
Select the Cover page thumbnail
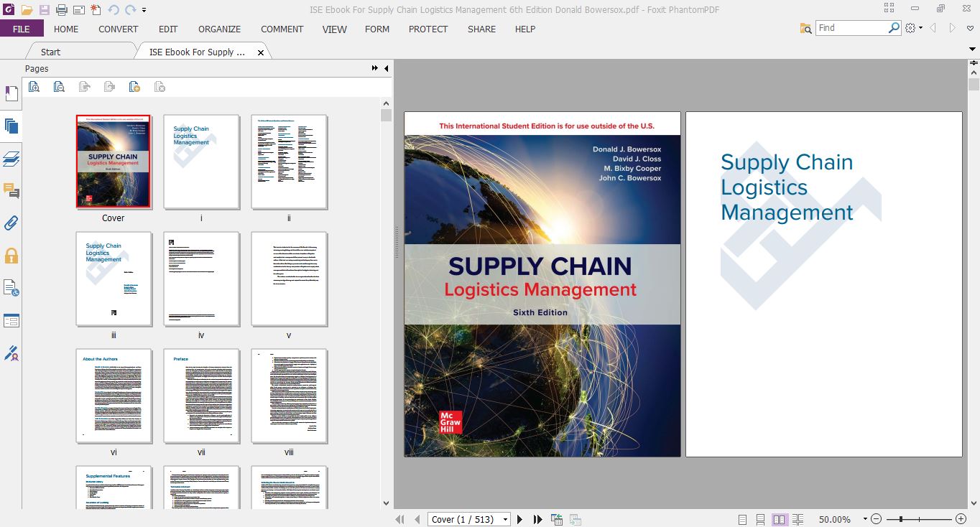114,162
